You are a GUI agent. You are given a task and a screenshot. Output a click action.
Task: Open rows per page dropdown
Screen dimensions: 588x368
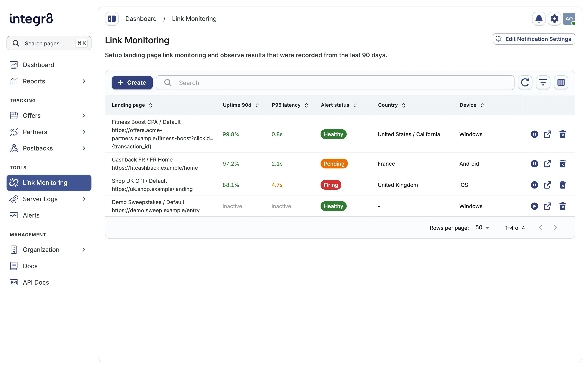482,228
